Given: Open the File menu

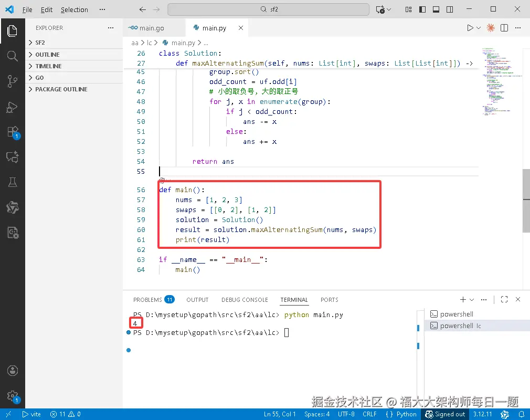Looking at the screenshot, I should tap(27, 10).
